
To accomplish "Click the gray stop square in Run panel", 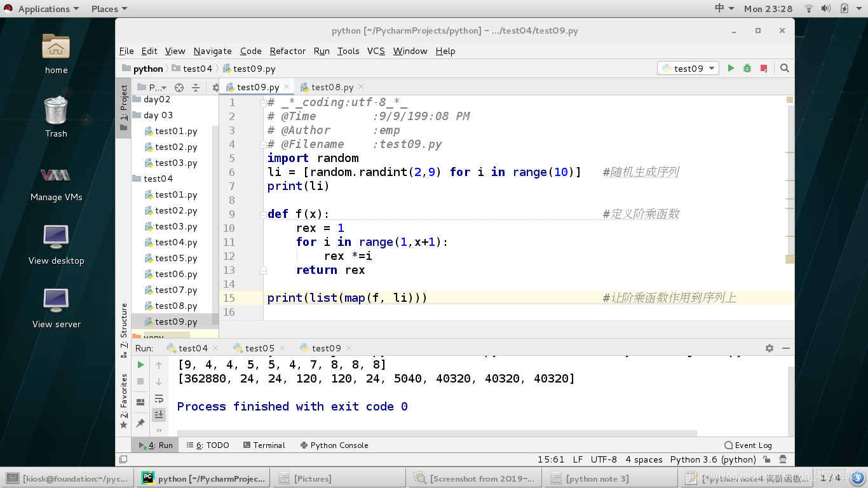I will pyautogui.click(x=140, y=381).
